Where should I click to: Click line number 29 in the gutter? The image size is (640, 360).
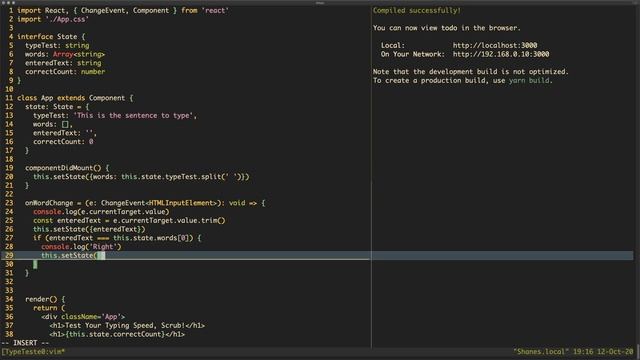(9, 256)
